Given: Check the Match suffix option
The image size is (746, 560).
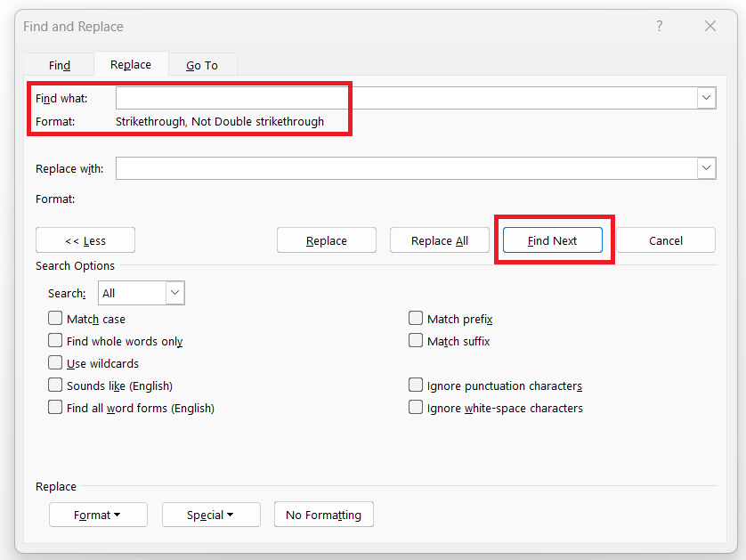Looking at the screenshot, I should (x=416, y=341).
